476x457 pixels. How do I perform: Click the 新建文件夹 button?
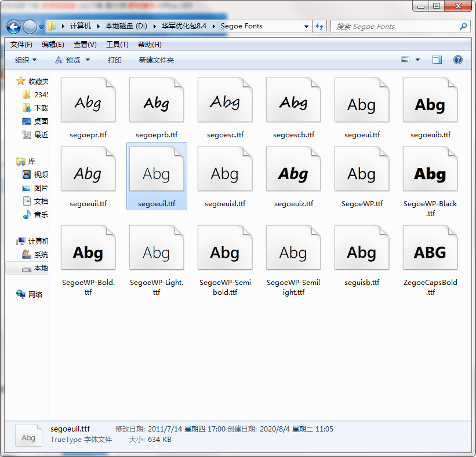click(x=157, y=60)
